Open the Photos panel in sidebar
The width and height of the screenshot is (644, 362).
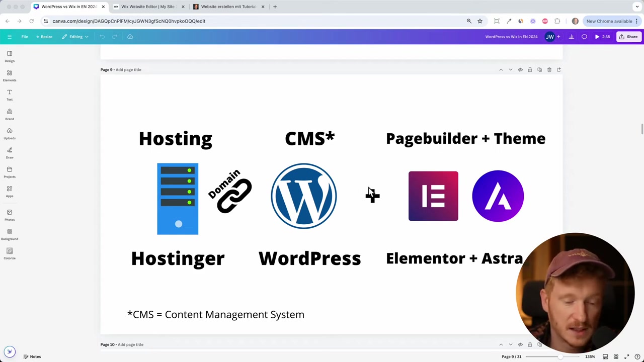[10, 215]
